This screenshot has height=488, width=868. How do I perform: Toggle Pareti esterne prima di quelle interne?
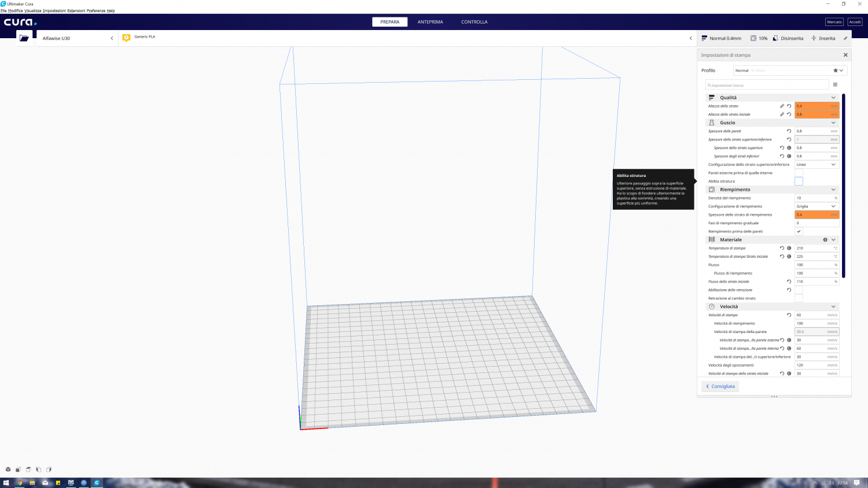(x=799, y=173)
